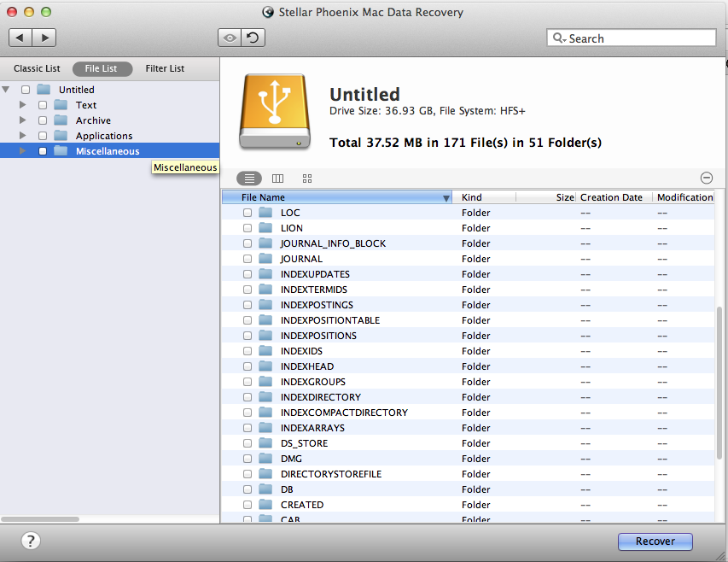The height and width of the screenshot is (562, 728).
Task: Click the back navigation arrow
Action: pos(20,38)
